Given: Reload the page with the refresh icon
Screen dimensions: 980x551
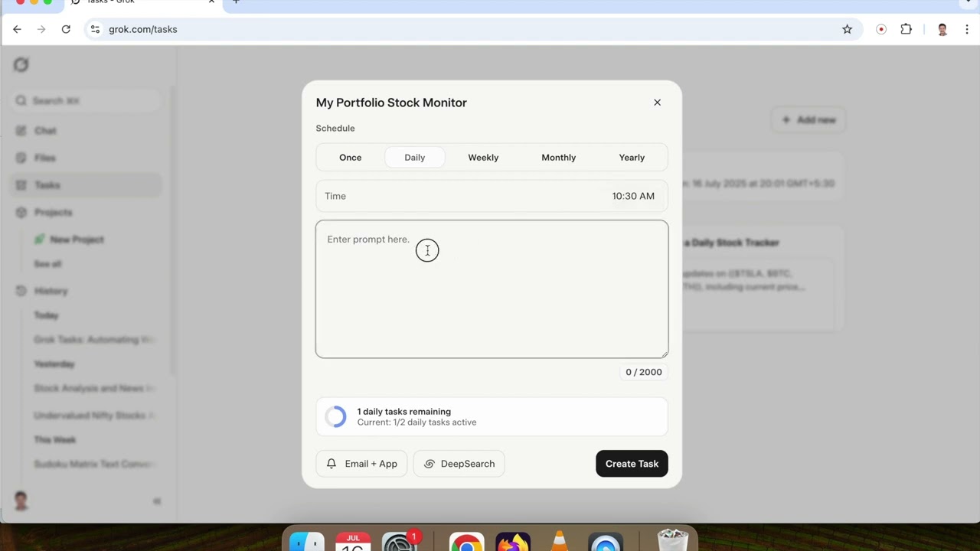Looking at the screenshot, I should (x=66, y=29).
